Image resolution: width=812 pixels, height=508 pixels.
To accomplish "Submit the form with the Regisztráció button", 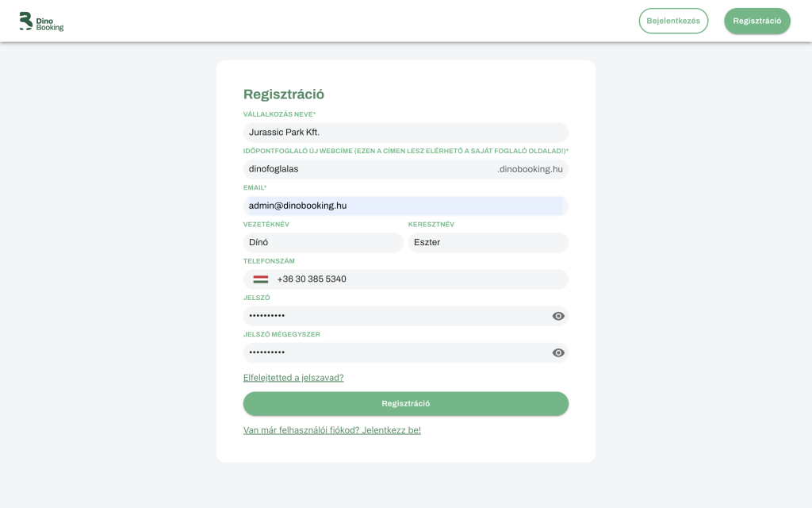I will pos(405,403).
